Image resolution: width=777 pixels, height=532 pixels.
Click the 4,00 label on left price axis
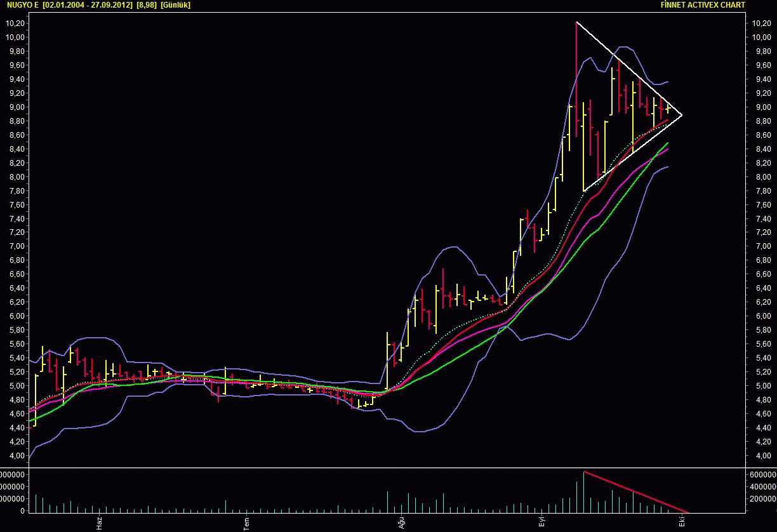point(17,456)
